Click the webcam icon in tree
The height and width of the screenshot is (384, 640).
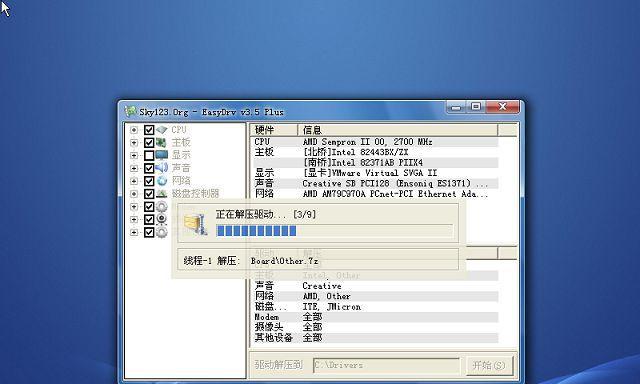coord(162,219)
